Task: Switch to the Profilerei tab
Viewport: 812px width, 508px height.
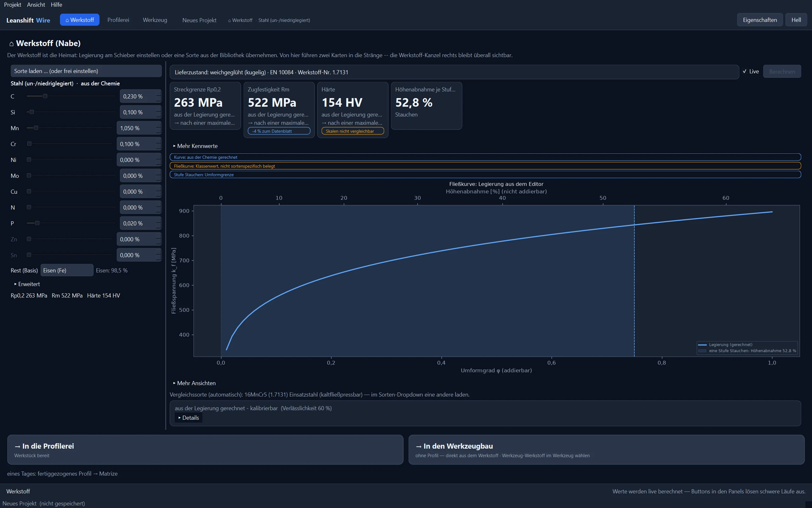Action: click(x=118, y=20)
